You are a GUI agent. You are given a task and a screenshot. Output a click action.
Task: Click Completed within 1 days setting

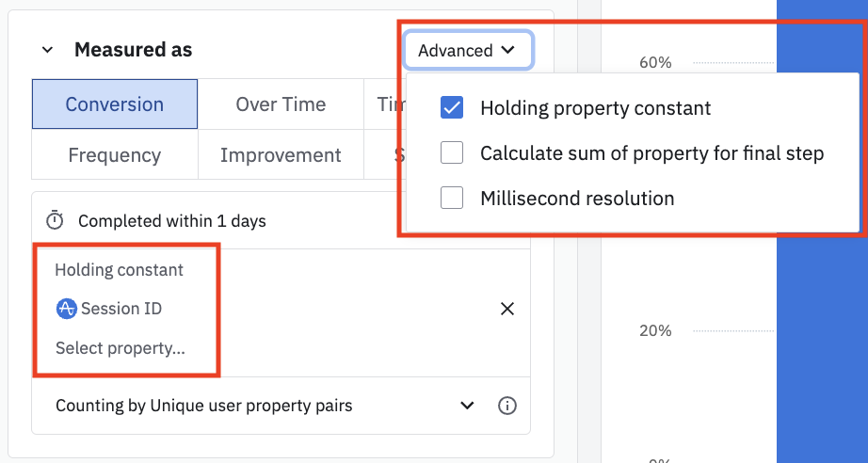coord(172,221)
